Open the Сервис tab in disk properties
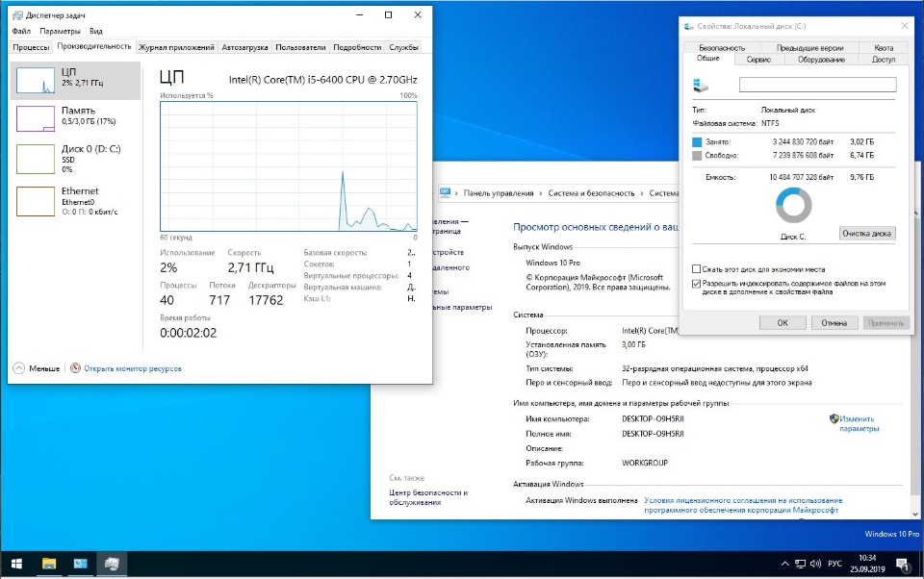Image resolution: width=924 pixels, height=579 pixels. pos(758,60)
